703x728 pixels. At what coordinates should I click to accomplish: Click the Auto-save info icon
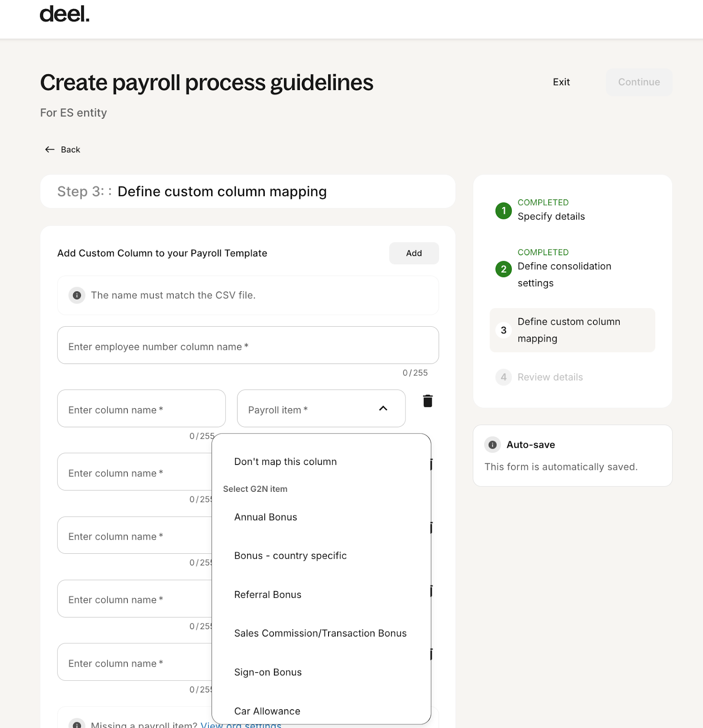(492, 445)
